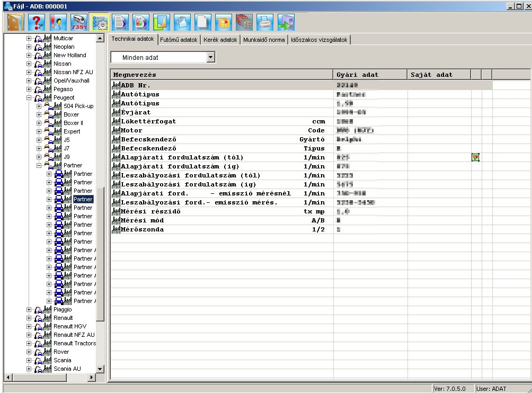Click the Gyári adat column header
This screenshot has width=532, height=393.
click(358, 75)
